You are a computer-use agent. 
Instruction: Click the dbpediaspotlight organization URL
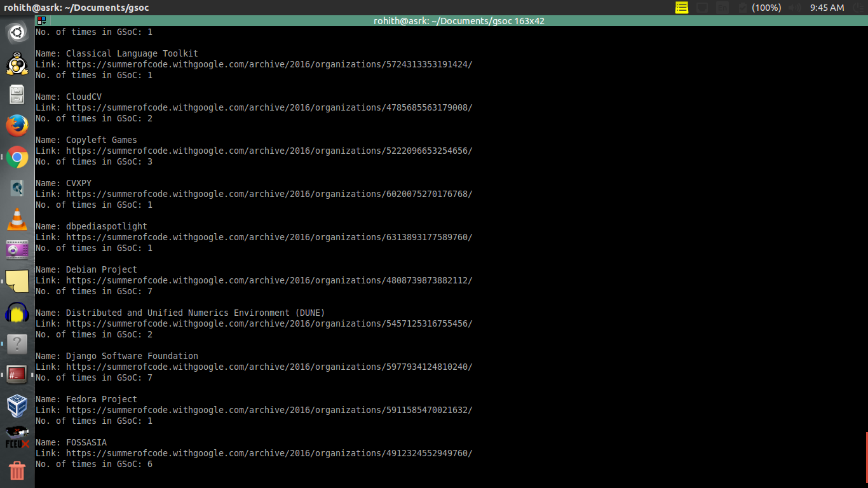click(269, 237)
